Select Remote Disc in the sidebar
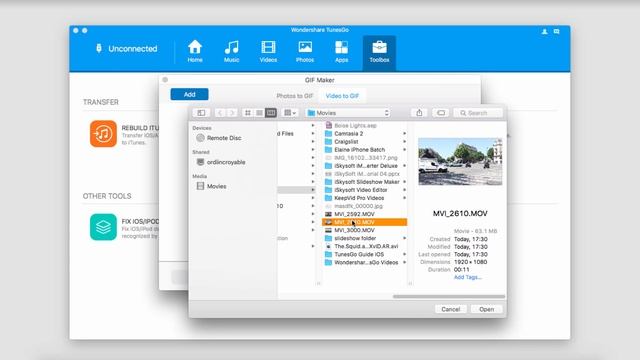 219,138
